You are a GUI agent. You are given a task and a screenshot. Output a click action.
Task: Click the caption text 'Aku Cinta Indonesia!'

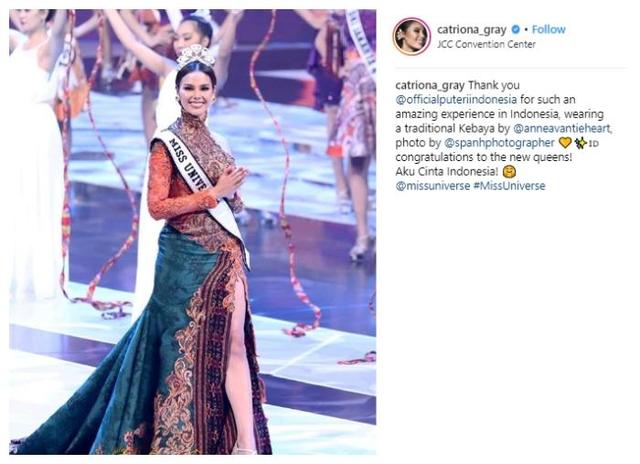447,171
